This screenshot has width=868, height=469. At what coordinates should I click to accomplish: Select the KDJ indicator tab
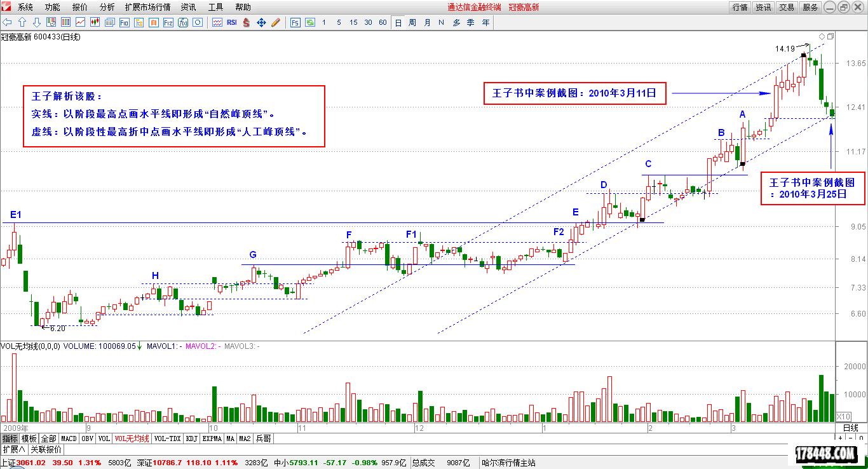coord(192,438)
